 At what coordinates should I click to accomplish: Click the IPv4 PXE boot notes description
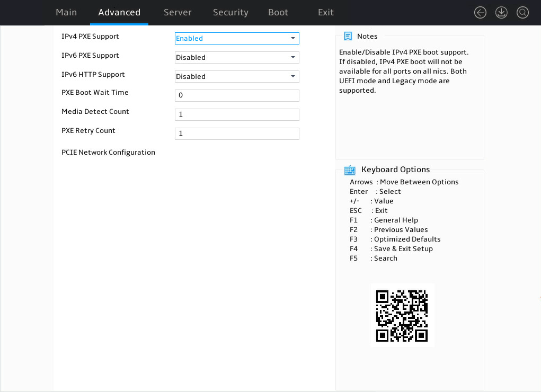[404, 72]
